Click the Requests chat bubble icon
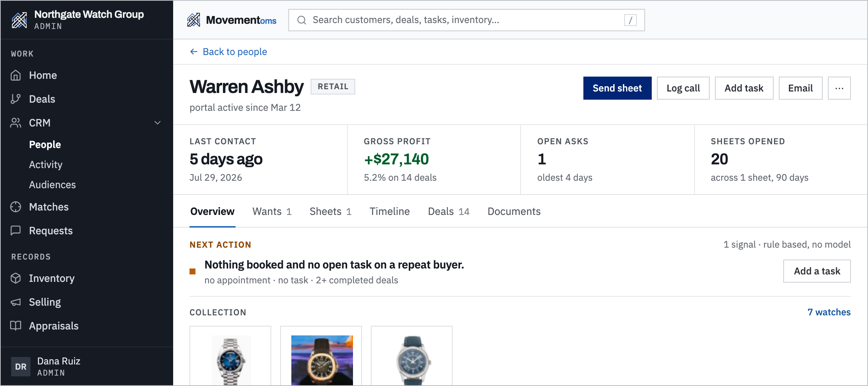 click(x=16, y=231)
